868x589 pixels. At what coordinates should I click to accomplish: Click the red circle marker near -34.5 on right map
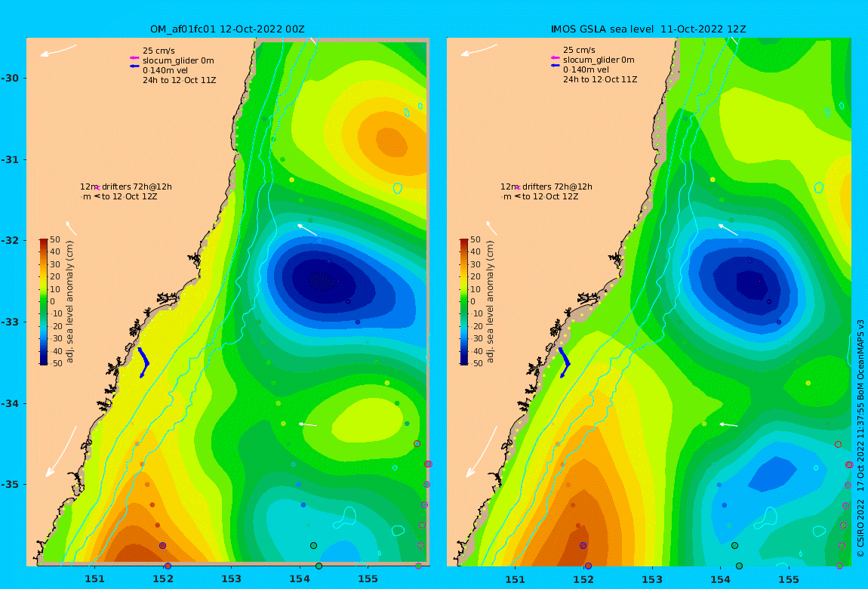[838, 445]
